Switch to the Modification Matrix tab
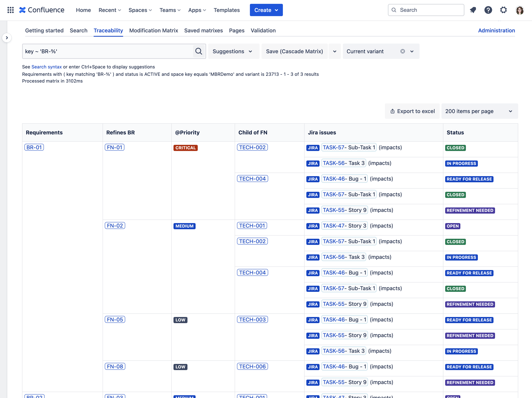This screenshot has height=398, width=532. 153,31
